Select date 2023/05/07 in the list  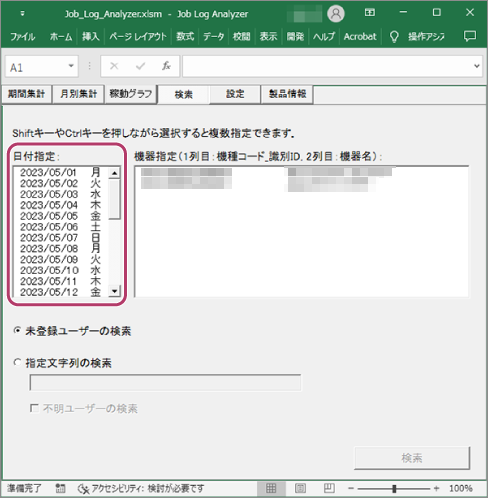[61, 238]
